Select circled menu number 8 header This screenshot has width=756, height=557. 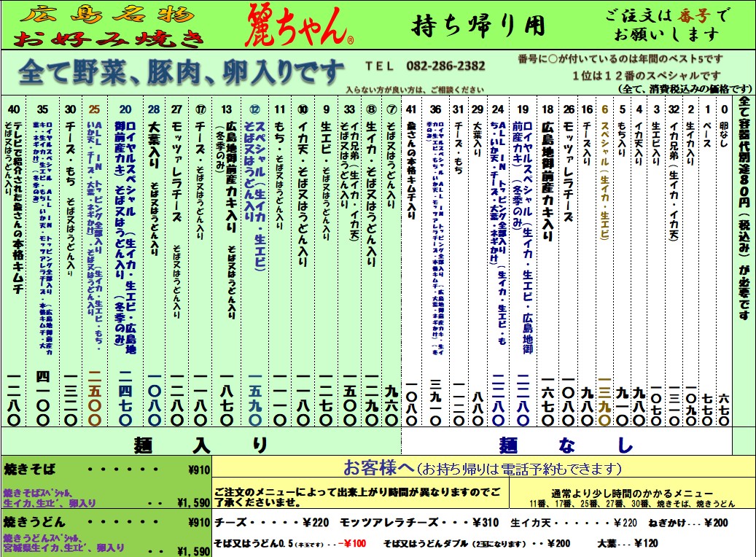371,109
